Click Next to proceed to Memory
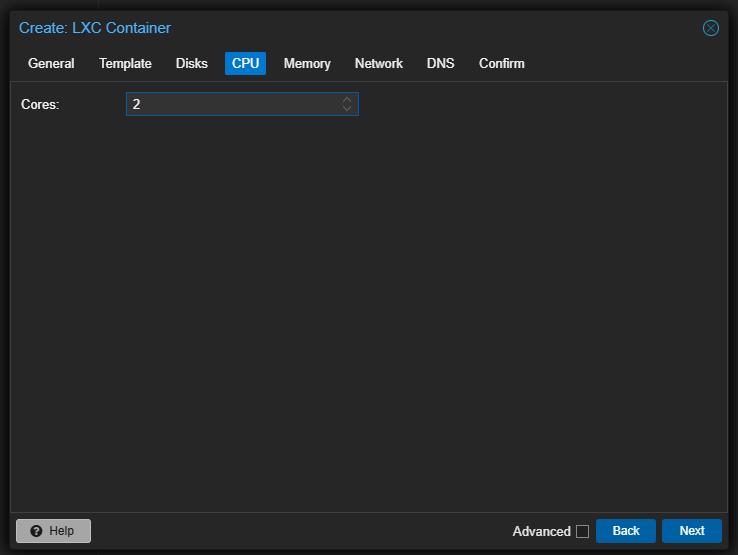The image size is (738, 555). pyautogui.click(x=691, y=531)
